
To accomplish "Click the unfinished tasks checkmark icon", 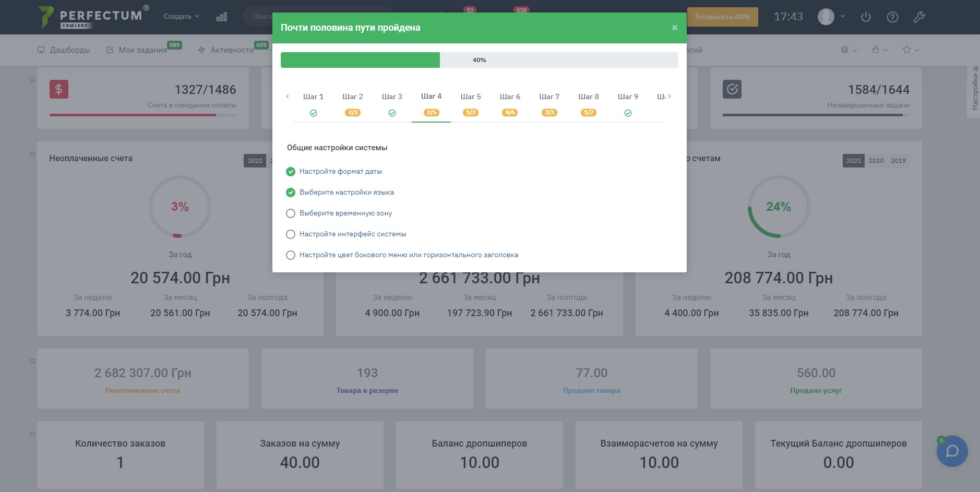I will point(732,89).
